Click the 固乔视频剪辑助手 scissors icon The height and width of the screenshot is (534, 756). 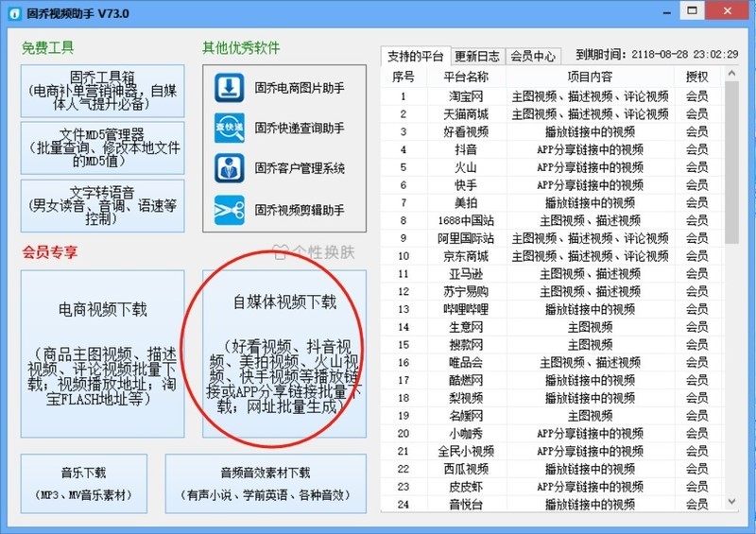point(229,210)
